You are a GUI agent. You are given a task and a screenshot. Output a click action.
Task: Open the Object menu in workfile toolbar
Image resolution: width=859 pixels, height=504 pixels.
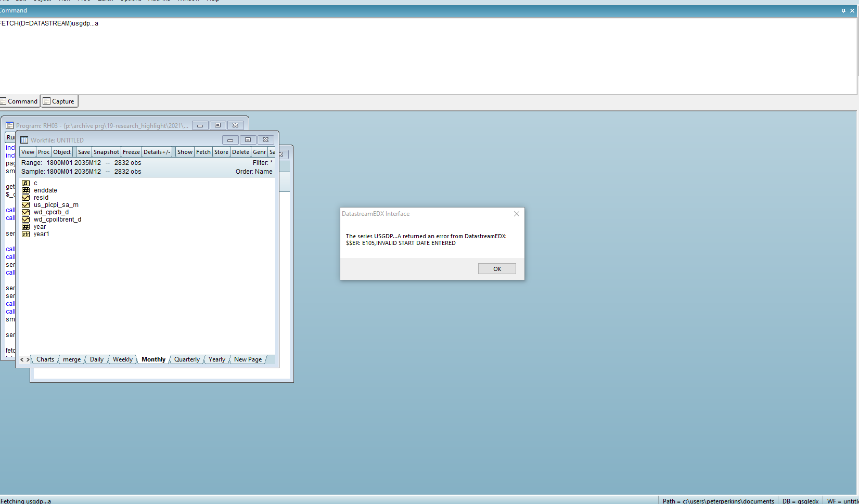pos(62,152)
